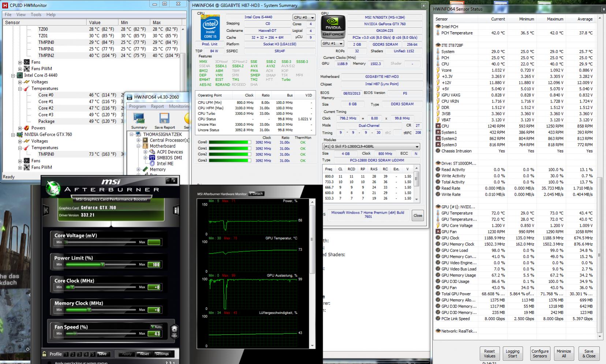Expand the Central Processor(s) node
Viewport: 606px width, 364px height.
tap(139, 140)
